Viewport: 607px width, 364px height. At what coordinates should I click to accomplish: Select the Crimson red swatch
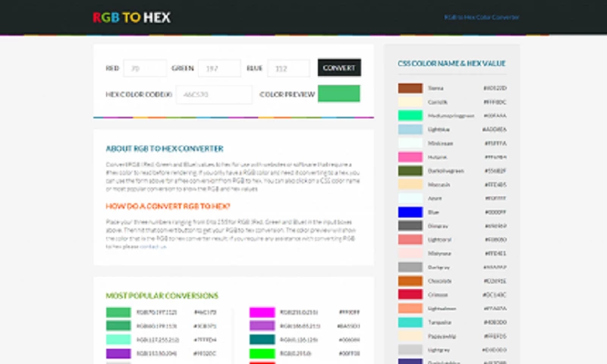(x=410, y=295)
